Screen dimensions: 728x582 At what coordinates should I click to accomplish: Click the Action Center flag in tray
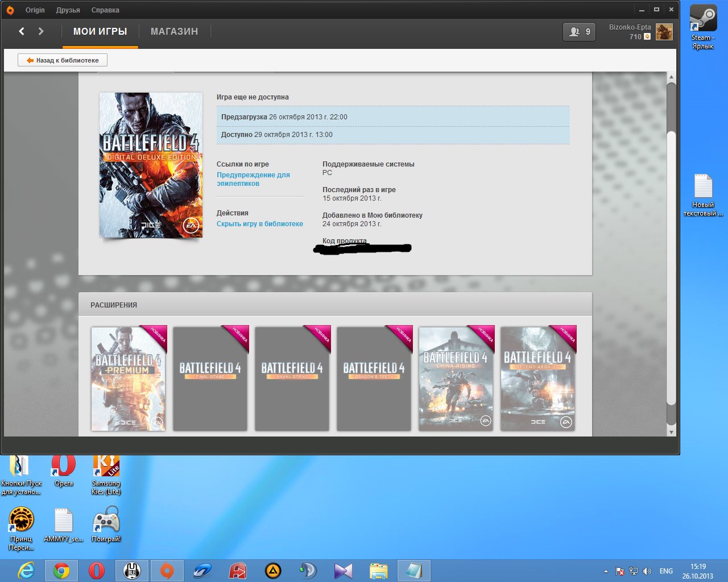tap(620, 571)
